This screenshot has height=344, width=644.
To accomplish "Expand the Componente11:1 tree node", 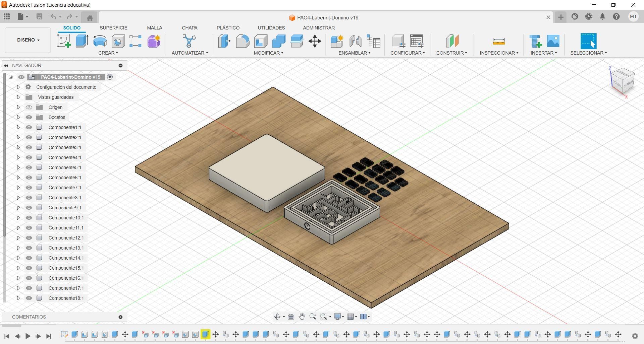I will pos(18,228).
